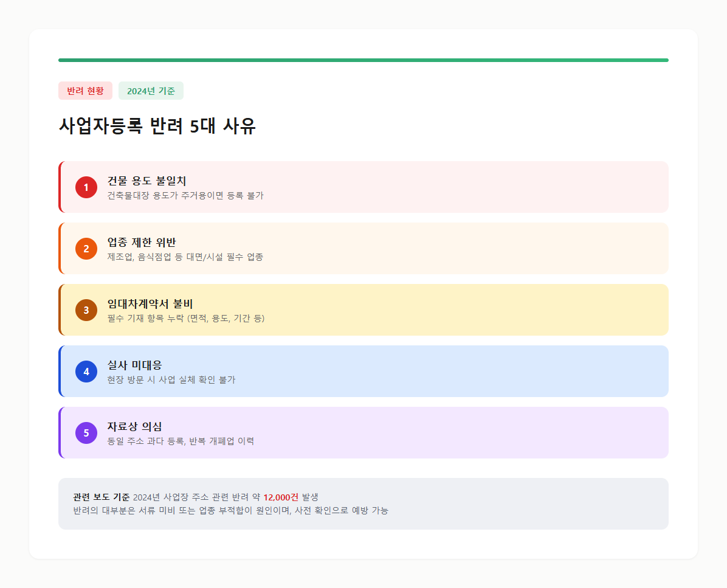Viewport: 727px width, 588px height.
Task: Click '제조업, 음식점업 등 대면/시설 필수 업종' text
Action: click(185, 257)
